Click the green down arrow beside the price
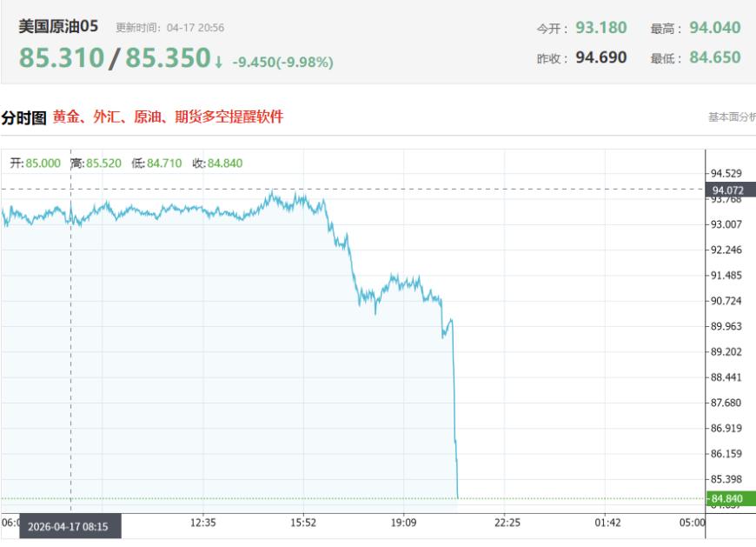This screenshot has height=547, width=756. (218, 62)
